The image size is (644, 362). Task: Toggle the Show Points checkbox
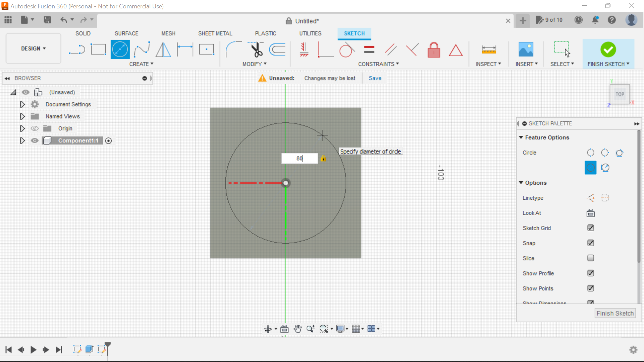pos(591,288)
